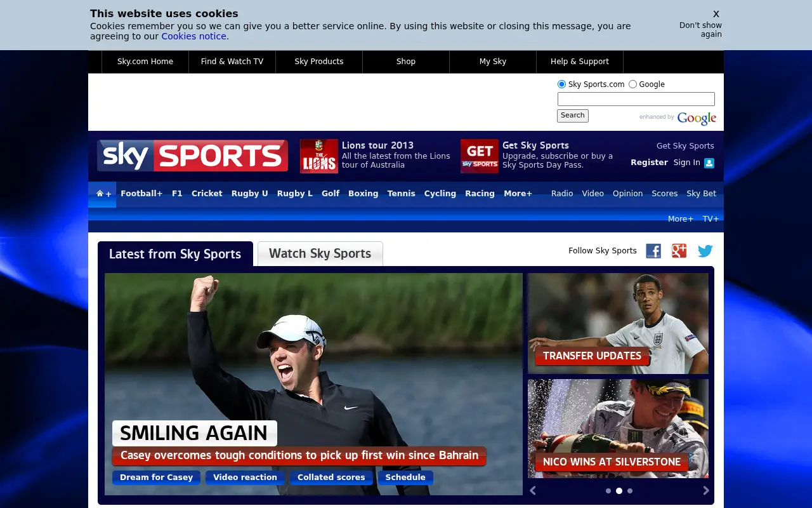Click the user profile icon beside Sign In
Image resolution: width=812 pixels, height=508 pixels.
709,163
